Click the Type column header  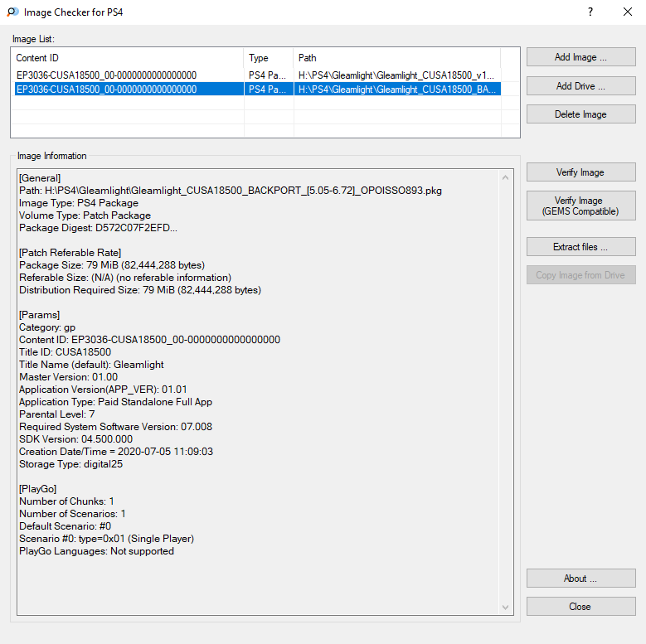tap(269, 58)
